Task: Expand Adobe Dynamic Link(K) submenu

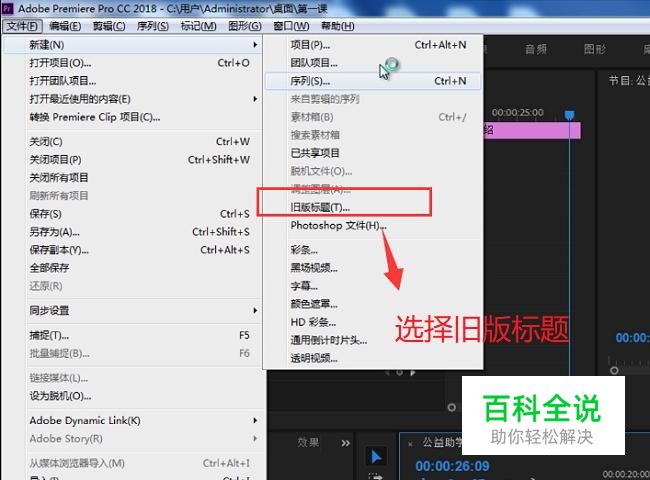Action: point(133,420)
